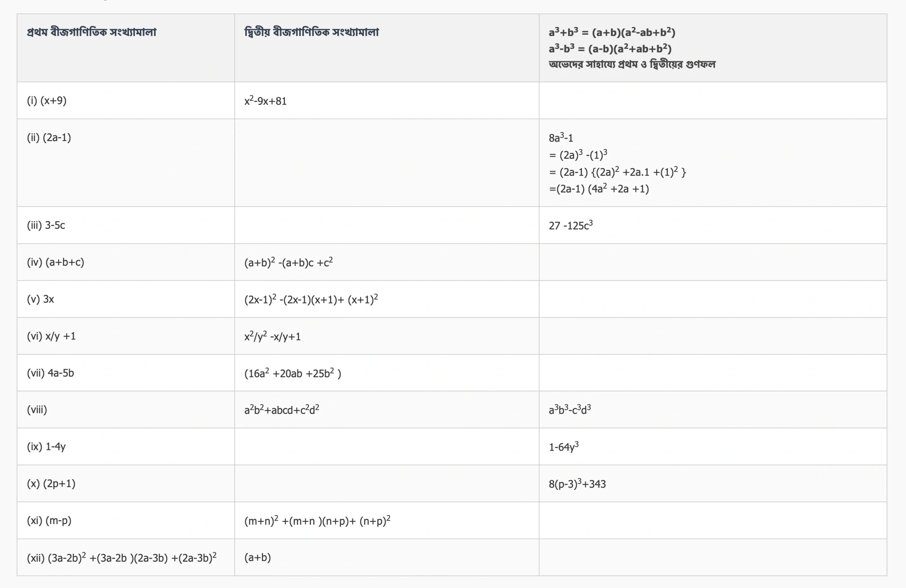
Task: Click the (a+b)²-(a+b)c+c² expression
Action: click(x=288, y=262)
